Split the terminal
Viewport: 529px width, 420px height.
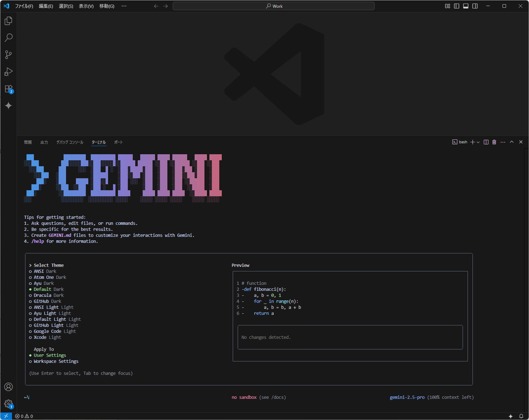pyautogui.click(x=486, y=142)
